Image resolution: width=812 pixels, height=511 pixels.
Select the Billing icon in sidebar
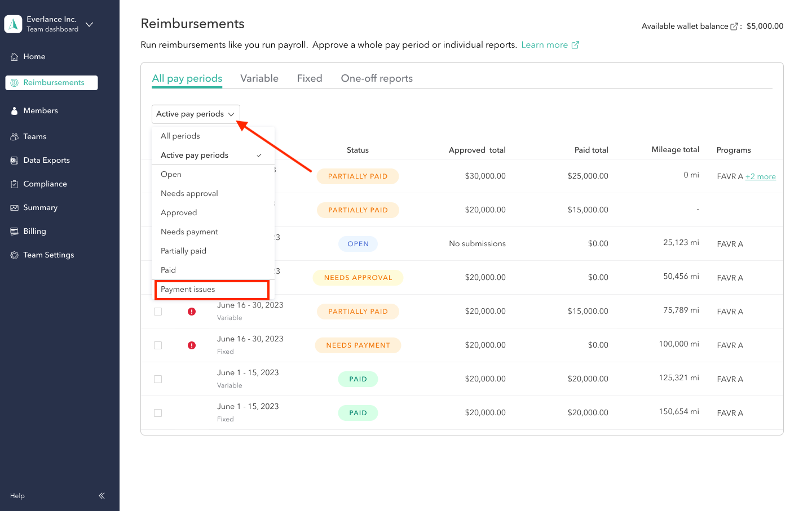(x=14, y=231)
